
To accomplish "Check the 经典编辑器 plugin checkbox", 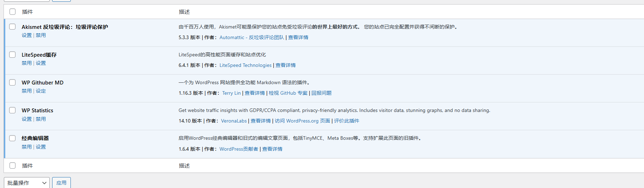I will coord(12,138).
